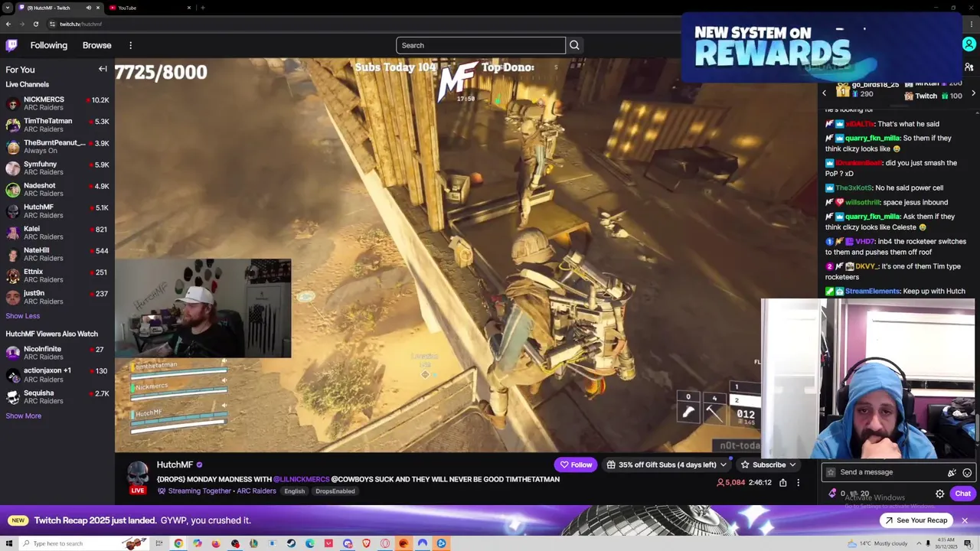Close the YouTube tab
The width and height of the screenshot is (980, 551).
pos(189,8)
